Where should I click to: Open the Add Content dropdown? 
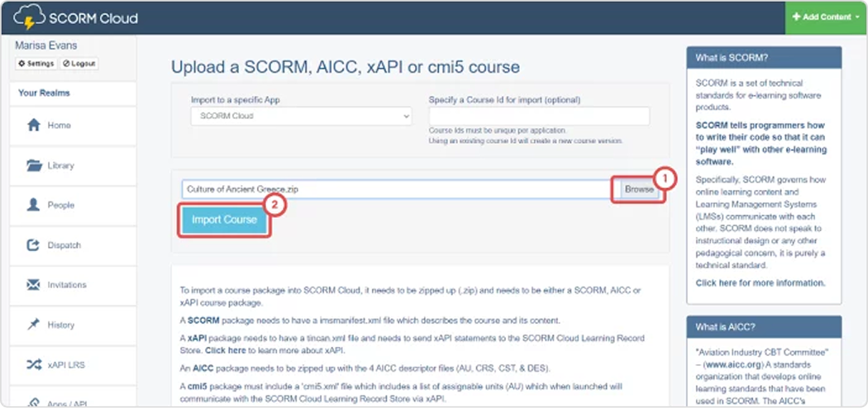[x=826, y=17]
